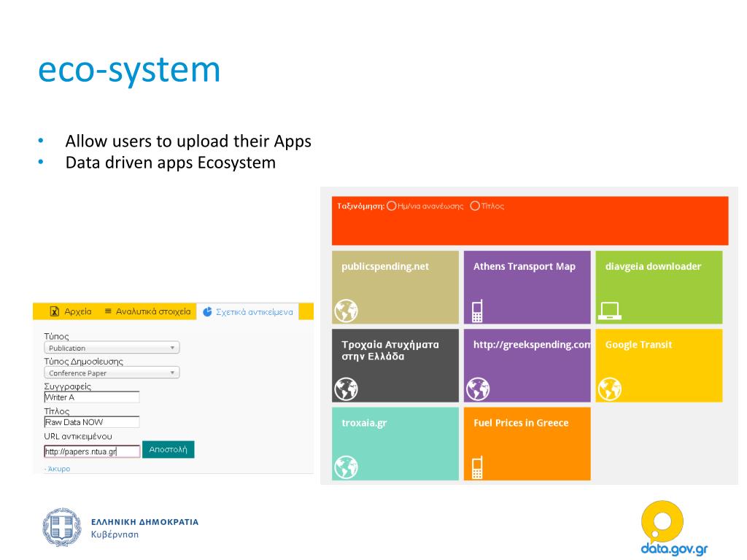Click the Τίτλος field containing Raw Data NOW
Screen dimensions: 747x560
click(91, 422)
